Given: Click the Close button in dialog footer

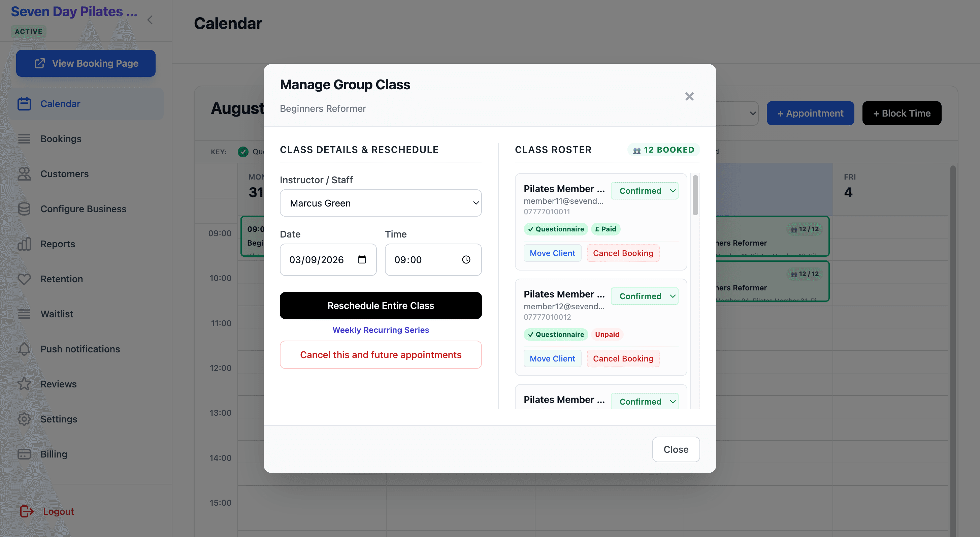Looking at the screenshot, I should 676,449.
